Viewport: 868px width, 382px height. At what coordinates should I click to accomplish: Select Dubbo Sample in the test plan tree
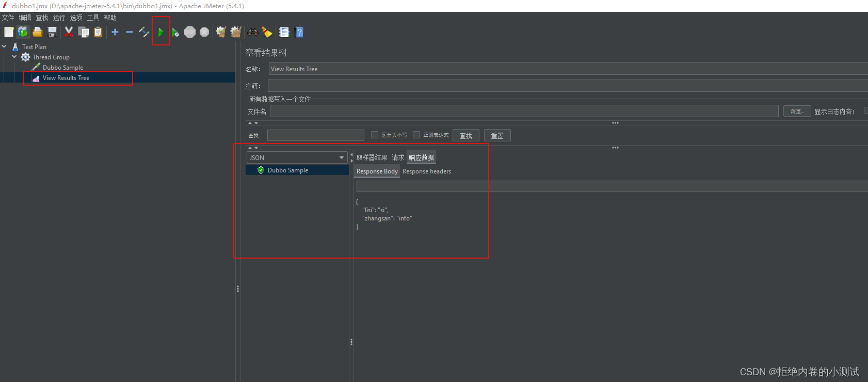[x=63, y=67]
